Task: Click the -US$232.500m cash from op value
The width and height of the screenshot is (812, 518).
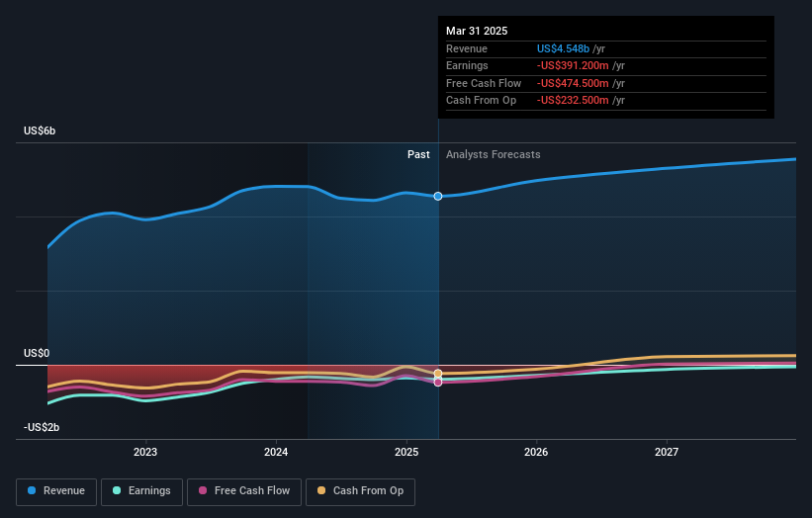Action: coord(573,101)
